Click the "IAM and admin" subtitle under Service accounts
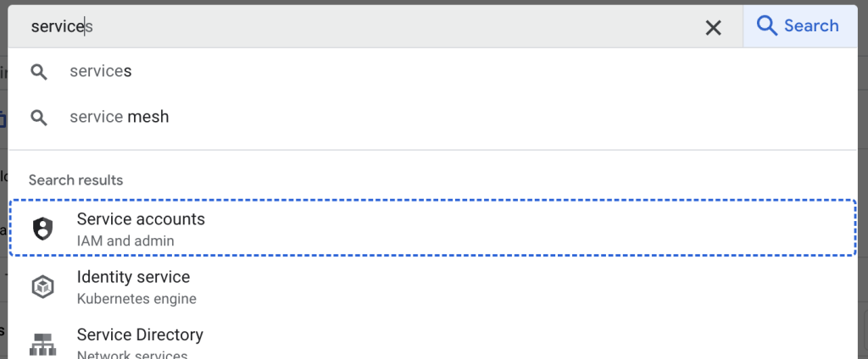Image resolution: width=868 pixels, height=359 pixels. click(x=125, y=241)
